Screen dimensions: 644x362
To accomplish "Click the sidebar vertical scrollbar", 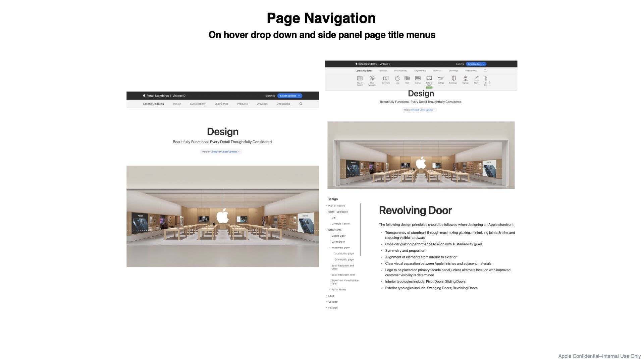I will [360, 230].
